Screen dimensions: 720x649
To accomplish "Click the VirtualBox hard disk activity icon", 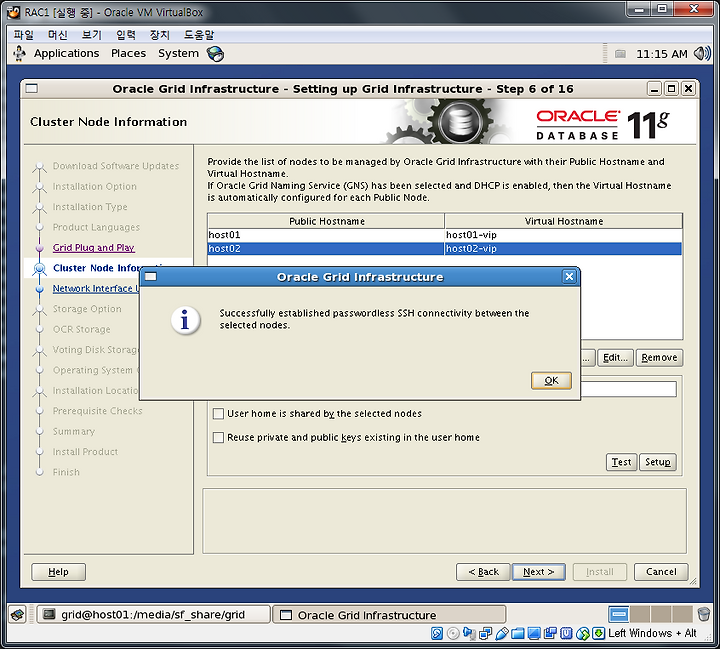I will click(x=437, y=633).
